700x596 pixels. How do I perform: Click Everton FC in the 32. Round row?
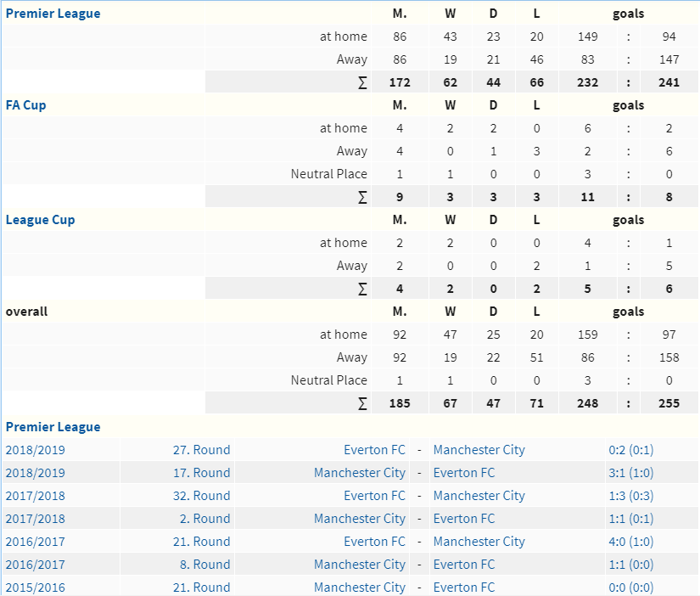[x=374, y=496]
